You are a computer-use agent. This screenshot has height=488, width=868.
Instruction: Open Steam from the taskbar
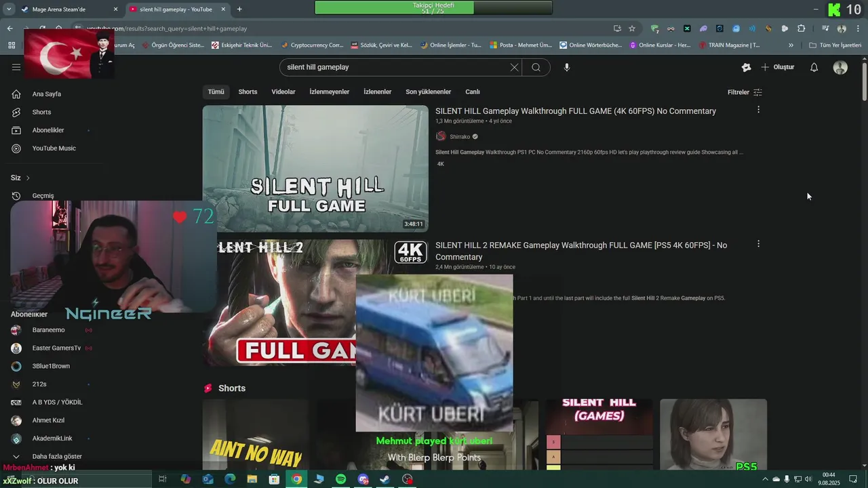(384, 479)
